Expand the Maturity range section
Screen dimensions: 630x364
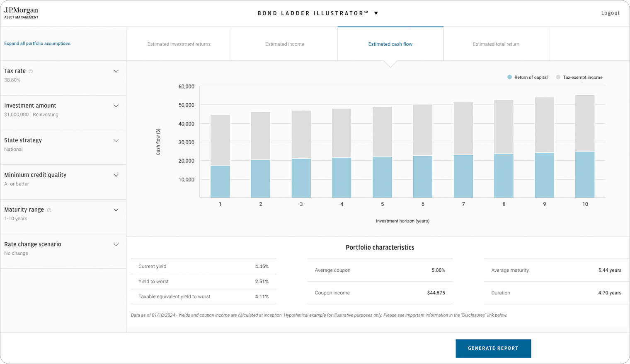pyautogui.click(x=116, y=210)
